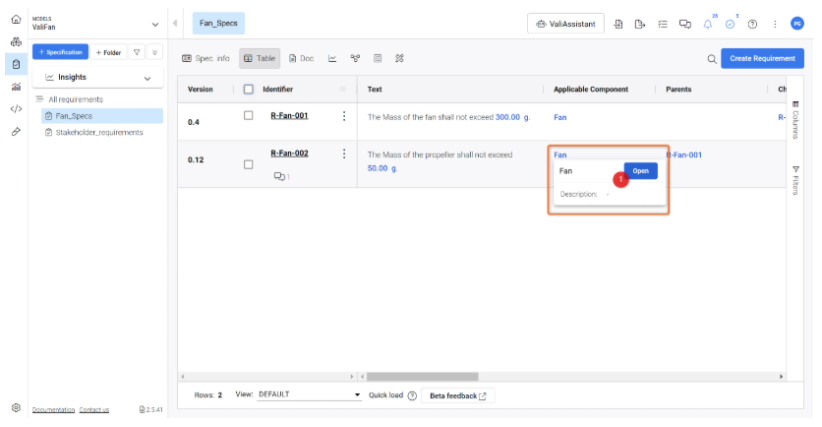Viewport: 822px width, 427px height.
Task: Click the import file icon in top bar
Action: [619, 24]
